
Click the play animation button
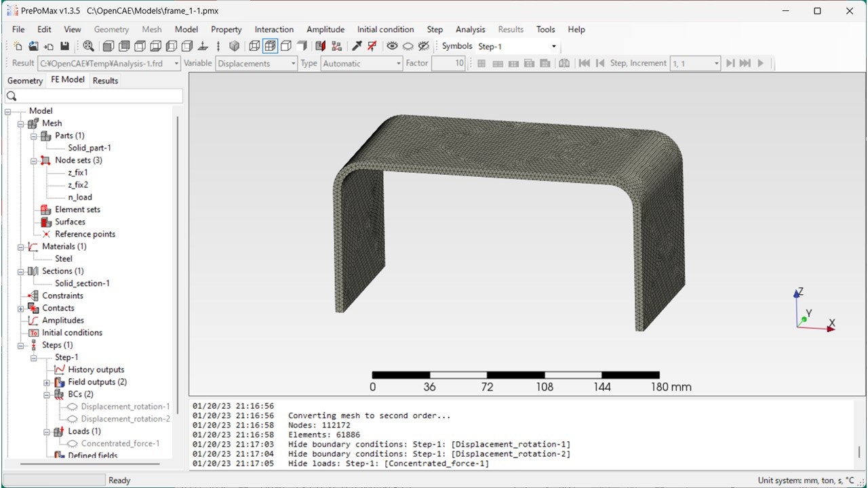[760, 63]
